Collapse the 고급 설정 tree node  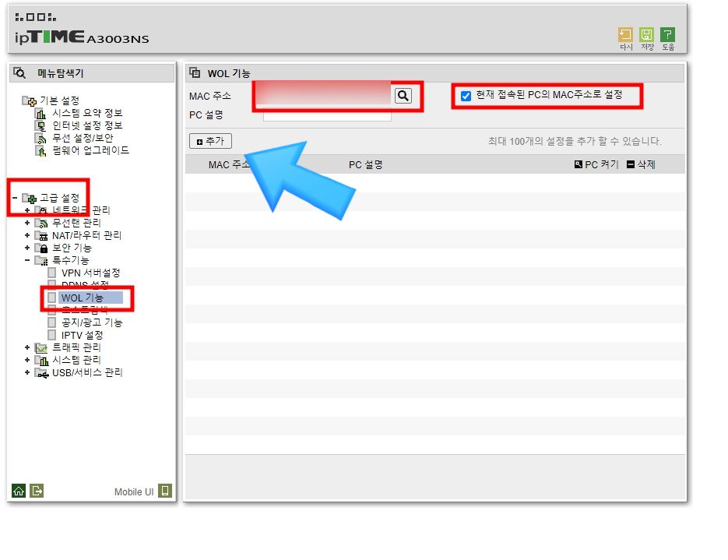click(x=15, y=198)
